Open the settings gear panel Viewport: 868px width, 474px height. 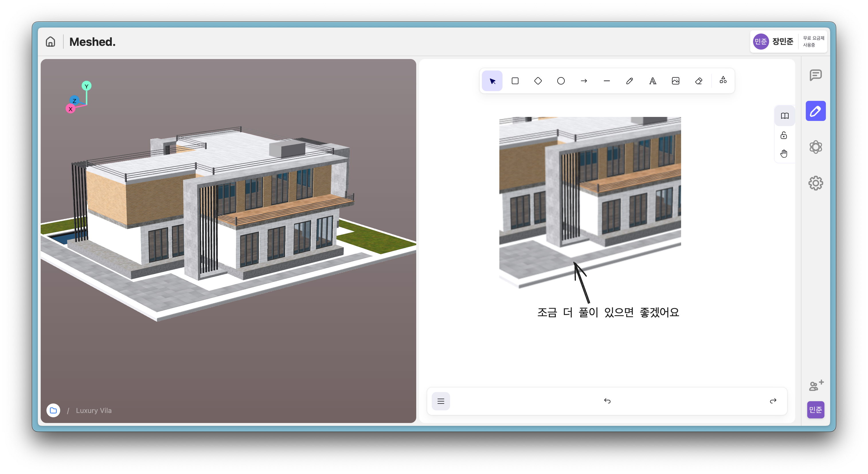click(816, 183)
